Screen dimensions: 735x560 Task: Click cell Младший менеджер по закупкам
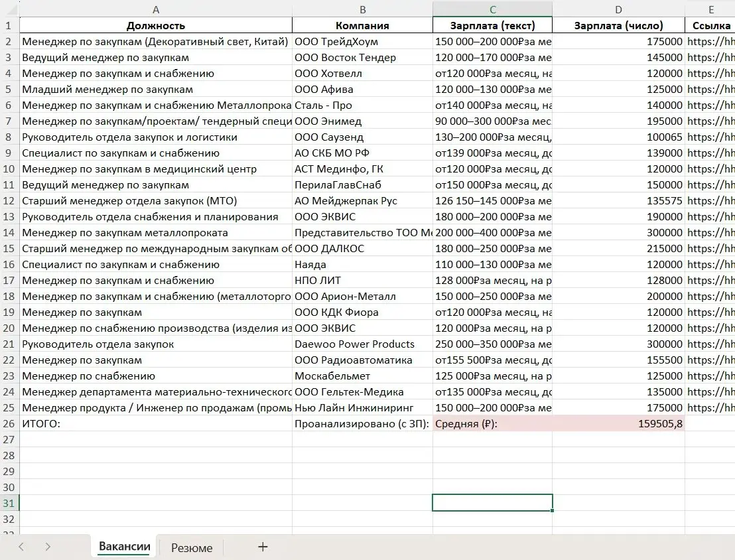tap(156, 90)
